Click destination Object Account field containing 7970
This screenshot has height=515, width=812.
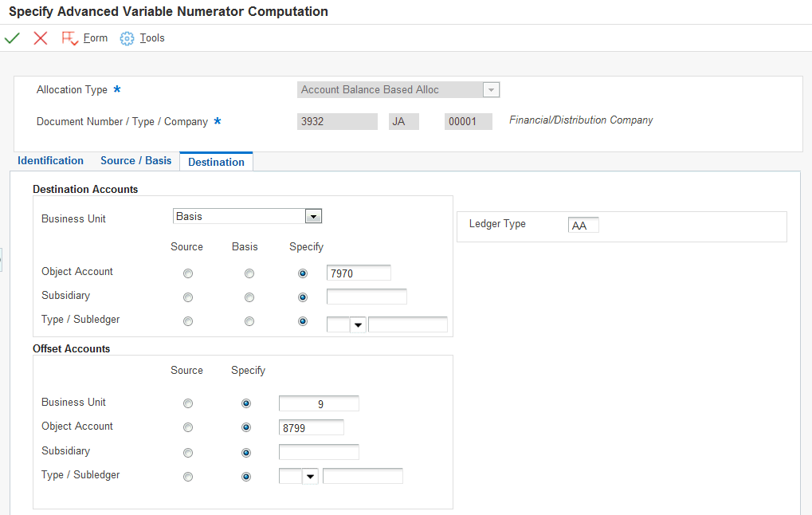pyautogui.click(x=359, y=273)
